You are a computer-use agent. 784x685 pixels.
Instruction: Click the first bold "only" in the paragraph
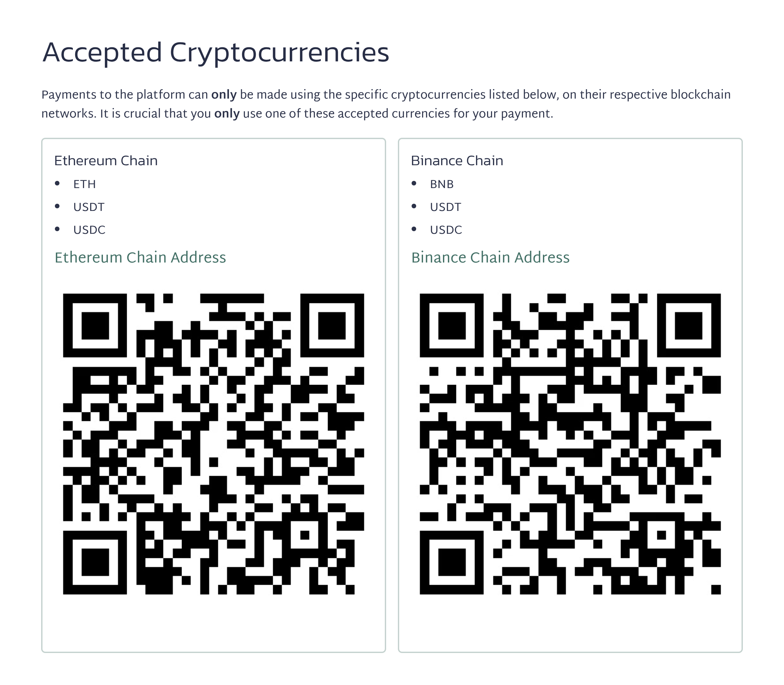click(224, 95)
